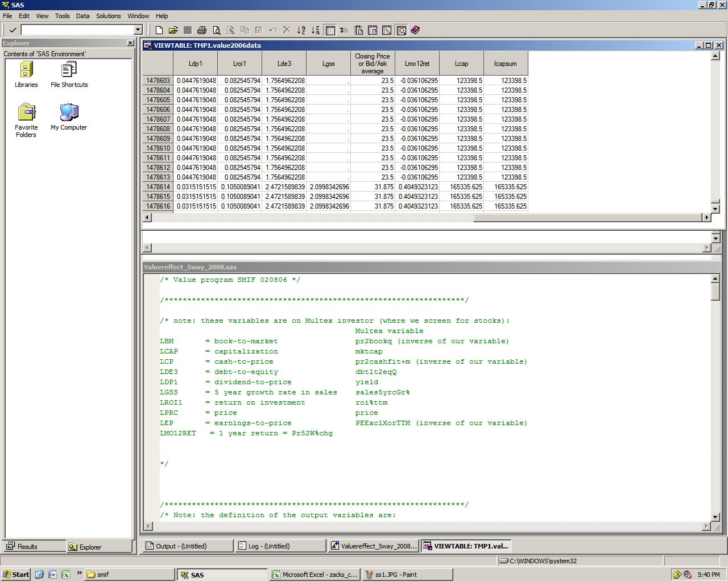Open the Libraries icon in Explorer
Screen dimensions: 728x582
(x=26, y=74)
